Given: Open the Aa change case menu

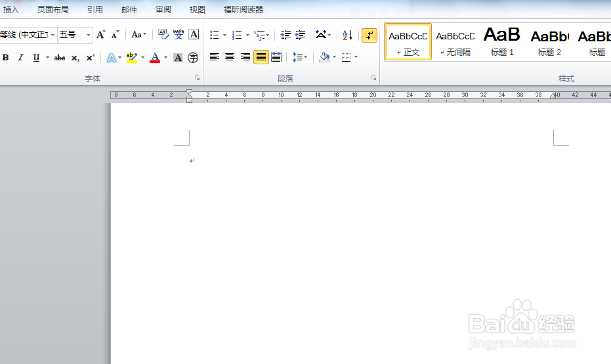Looking at the screenshot, I should [x=138, y=35].
